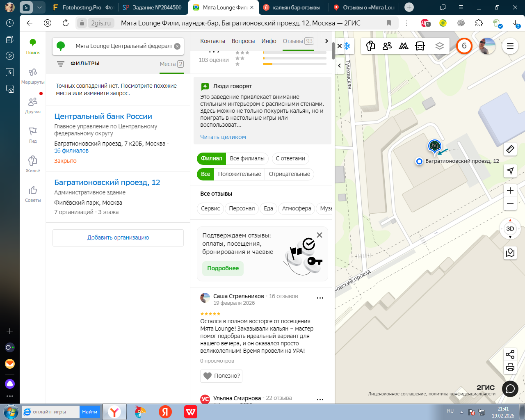Open the Маршруты routes section
The height and width of the screenshot is (420, 525).
[33, 75]
